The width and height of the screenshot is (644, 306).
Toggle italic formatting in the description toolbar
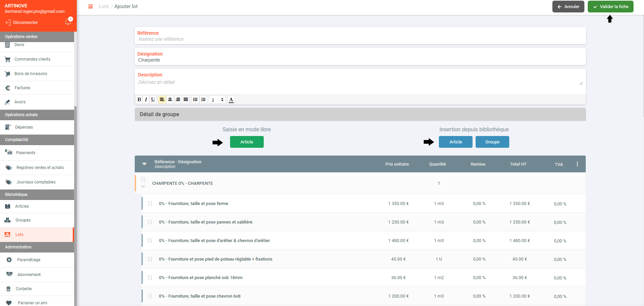[146, 100]
